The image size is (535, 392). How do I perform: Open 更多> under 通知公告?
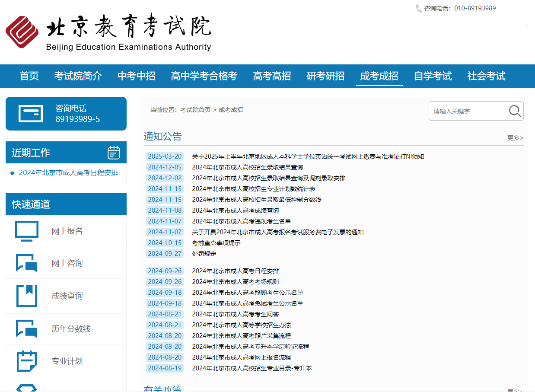515,137
